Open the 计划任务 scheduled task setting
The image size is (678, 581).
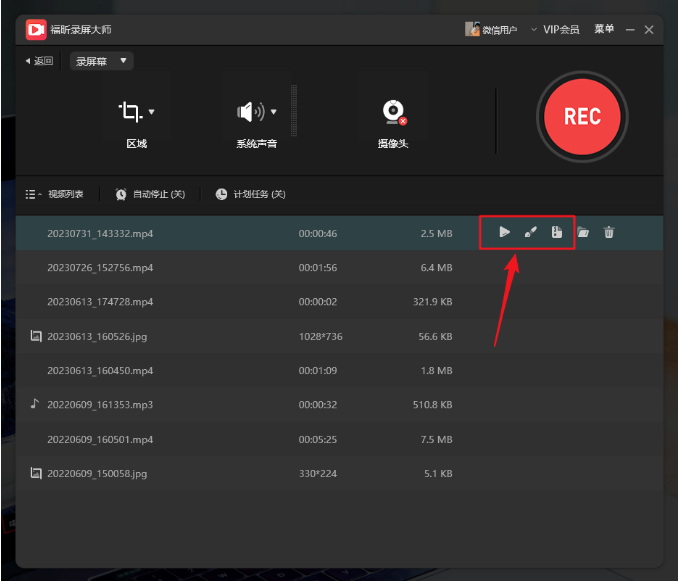[x=250, y=194]
